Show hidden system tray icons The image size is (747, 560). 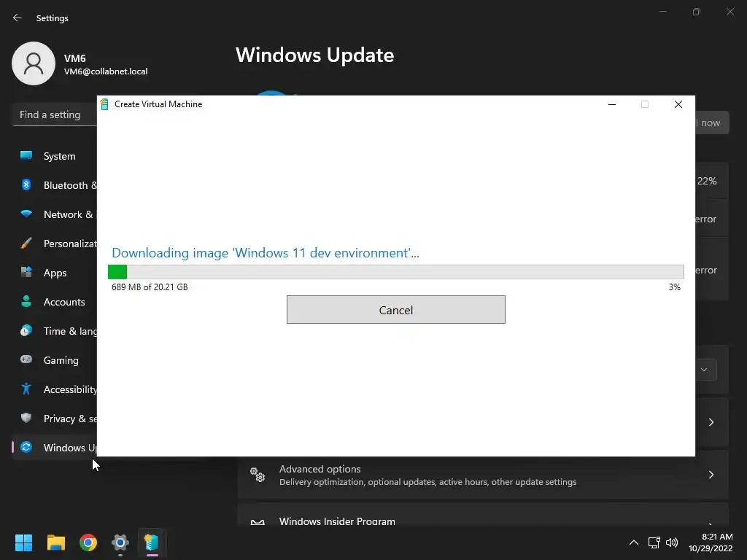(x=634, y=542)
